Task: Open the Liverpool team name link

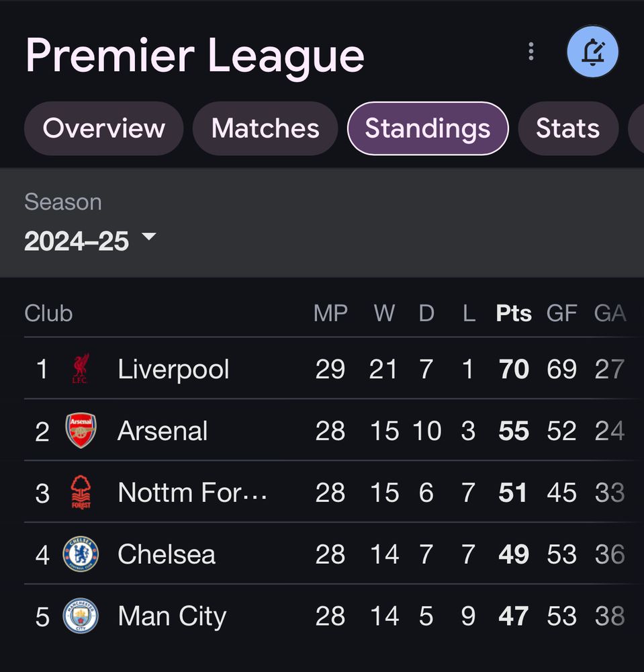Action: point(173,369)
